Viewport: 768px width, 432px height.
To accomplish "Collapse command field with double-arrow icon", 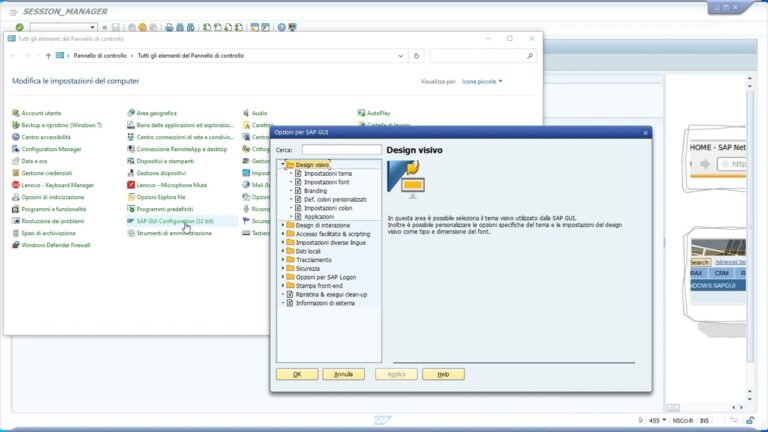I will tap(104, 28).
